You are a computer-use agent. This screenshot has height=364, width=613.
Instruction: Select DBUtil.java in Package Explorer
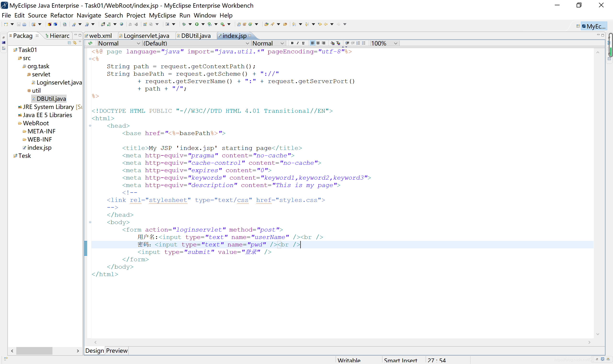click(x=49, y=99)
